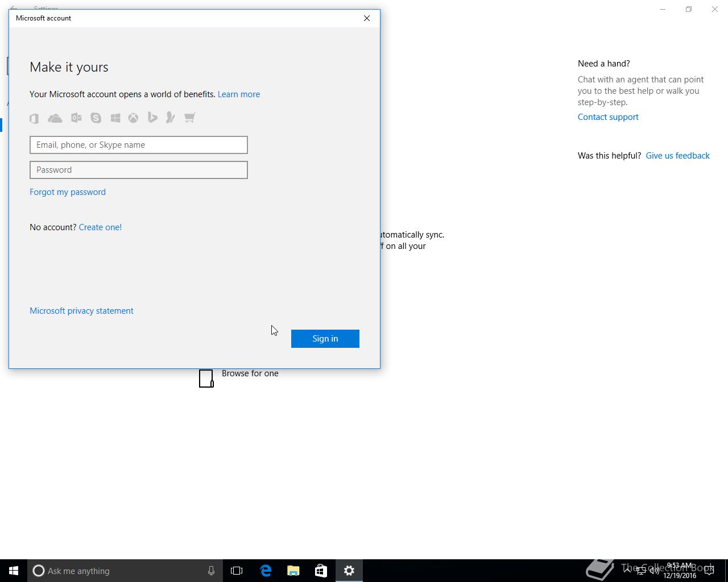Click the Store shopping cart icon
The width and height of the screenshot is (728, 582).
pos(189,118)
